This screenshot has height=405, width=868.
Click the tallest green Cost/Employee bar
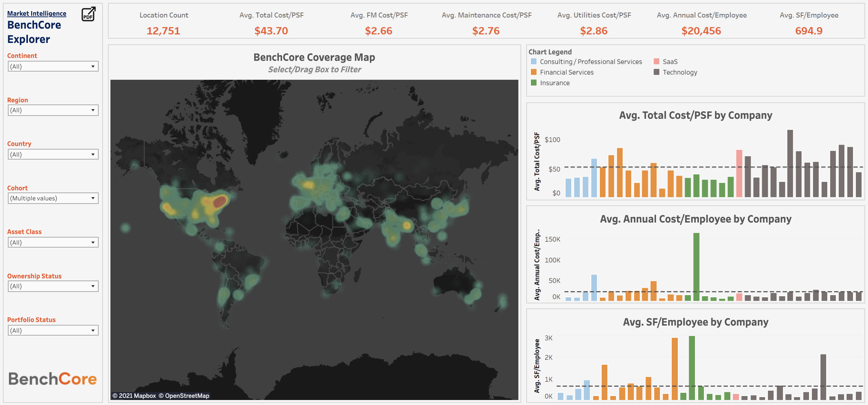[x=696, y=267]
